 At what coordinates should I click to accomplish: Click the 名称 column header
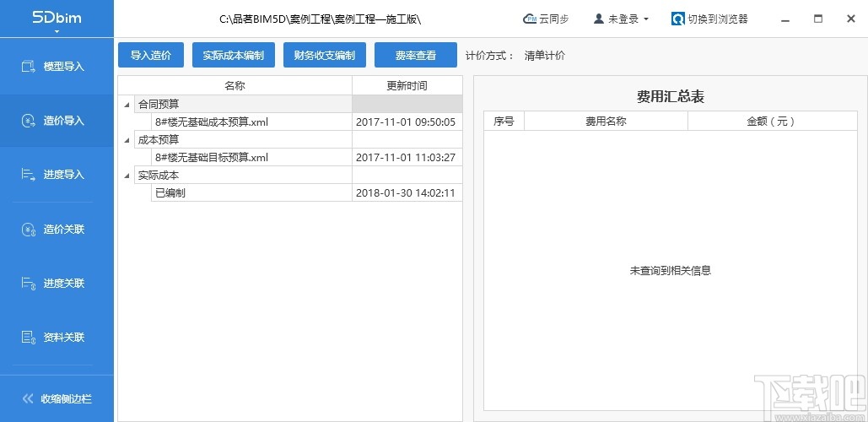tap(235, 86)
